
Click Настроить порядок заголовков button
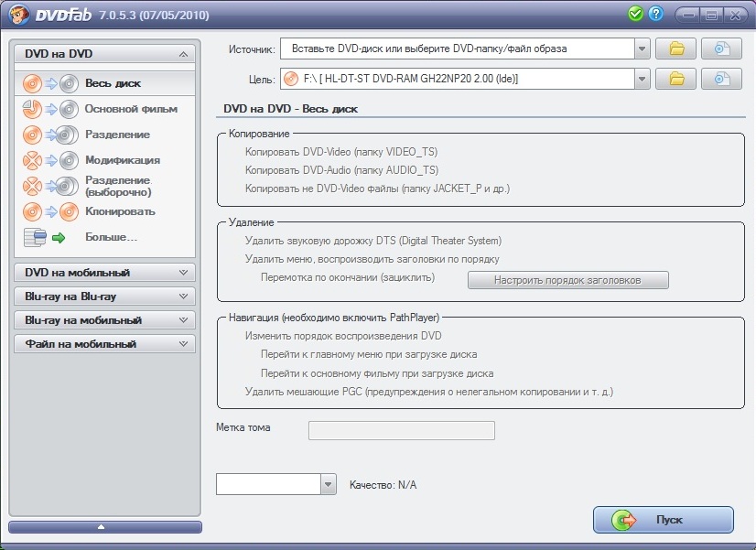point(567,280)
